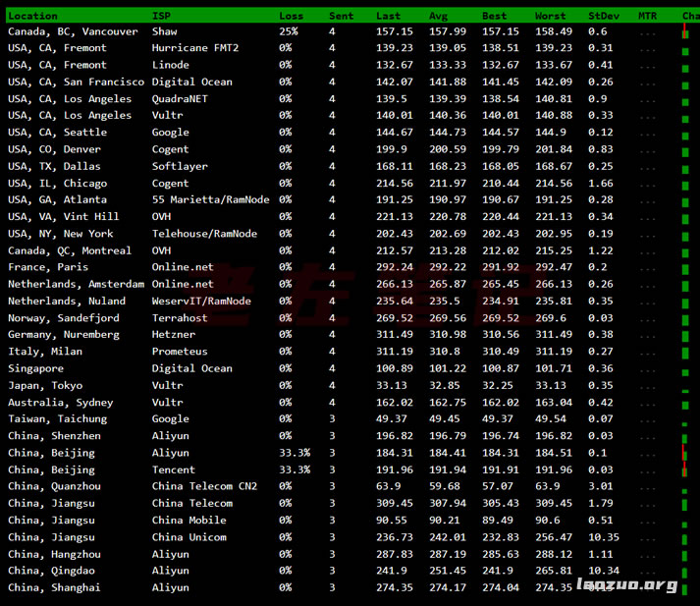700x606 pixels.
Task: Click the QuadraNET ISP entry
Action: click(x=180, y=98)
